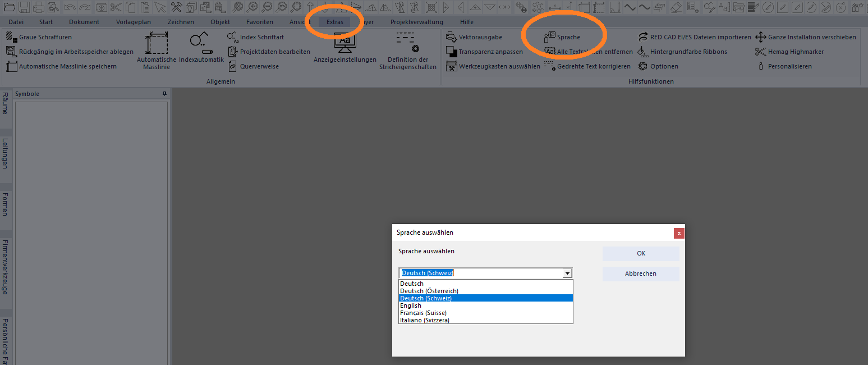
Task: Open the Leitungen side panel tab
Action: point(5,153)
